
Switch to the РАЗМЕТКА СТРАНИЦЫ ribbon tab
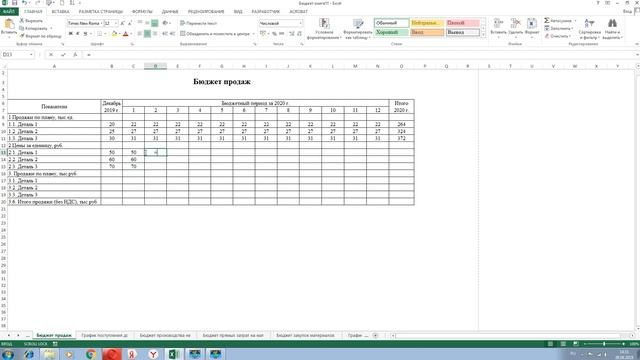pyautogui.click(x=101, y=11)
